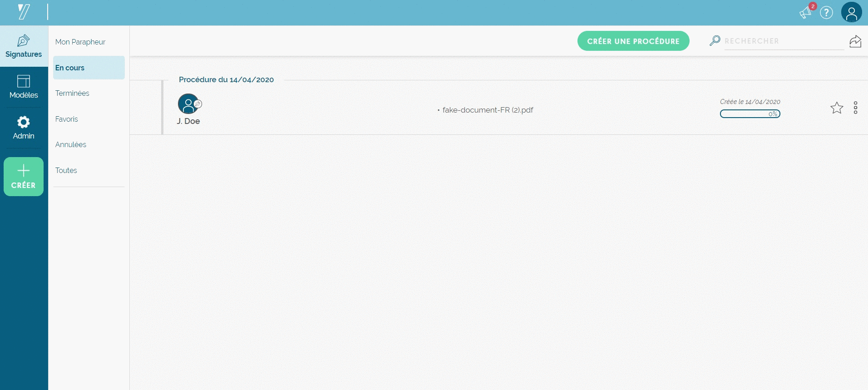Show Annulées procedures
This screenshot has height=390, width=868.
[x=71, y=144]
